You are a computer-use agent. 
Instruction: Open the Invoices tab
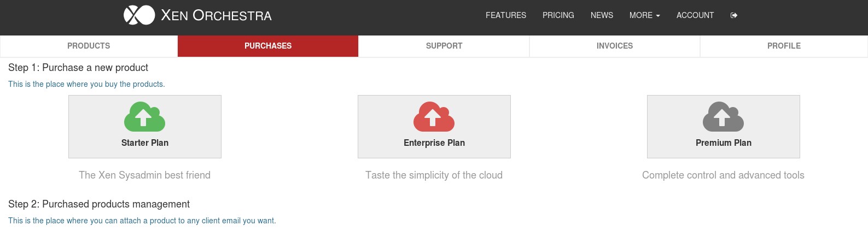pyautogui.click(x=615, y=46)
